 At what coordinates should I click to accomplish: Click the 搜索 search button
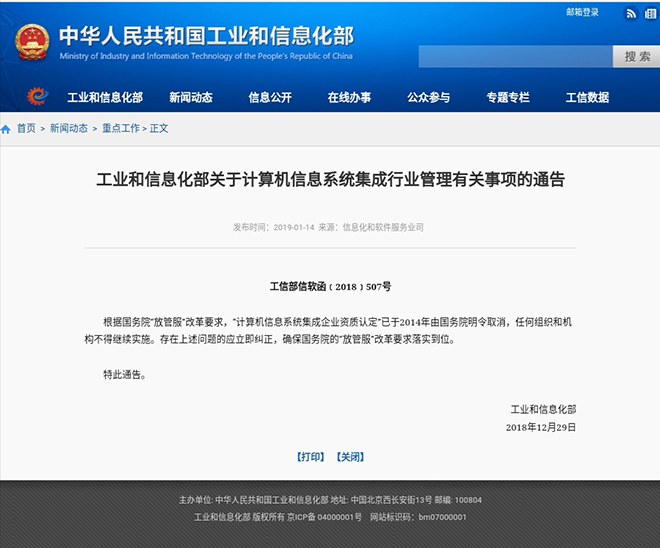[x=636, y=56]
